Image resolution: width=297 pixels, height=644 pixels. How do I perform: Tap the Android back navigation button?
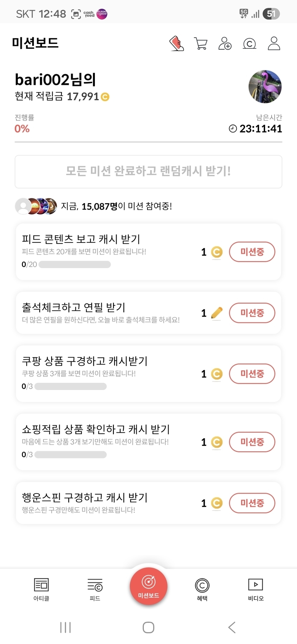[x=232, y=627]
